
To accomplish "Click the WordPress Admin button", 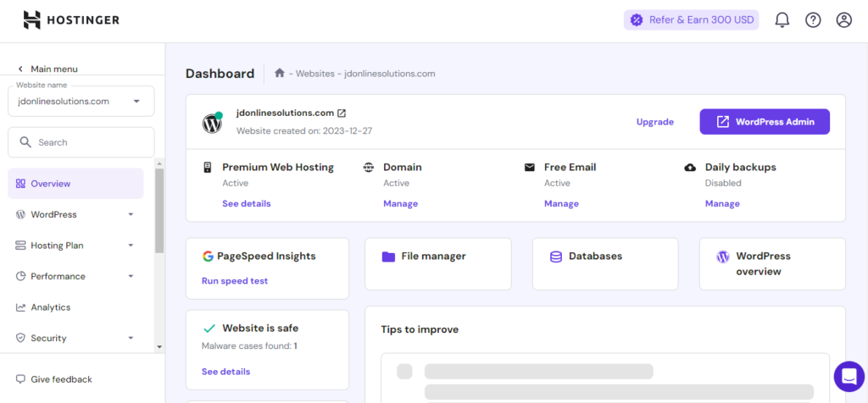I will (765, 122).
